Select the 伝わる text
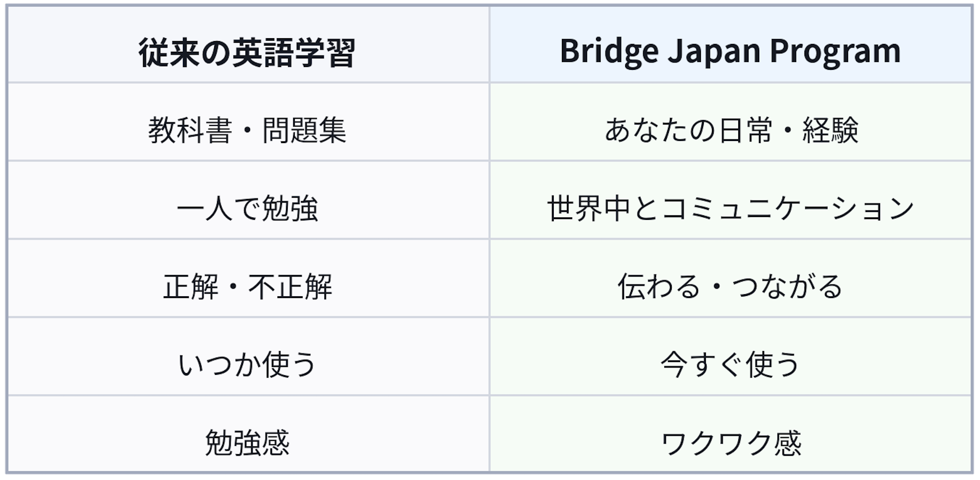 click(659, 286)
